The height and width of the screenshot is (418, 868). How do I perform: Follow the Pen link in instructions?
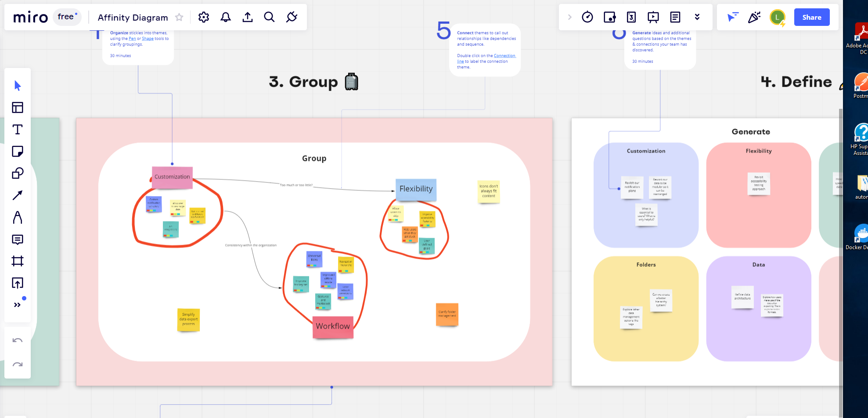tap(132, 39)
